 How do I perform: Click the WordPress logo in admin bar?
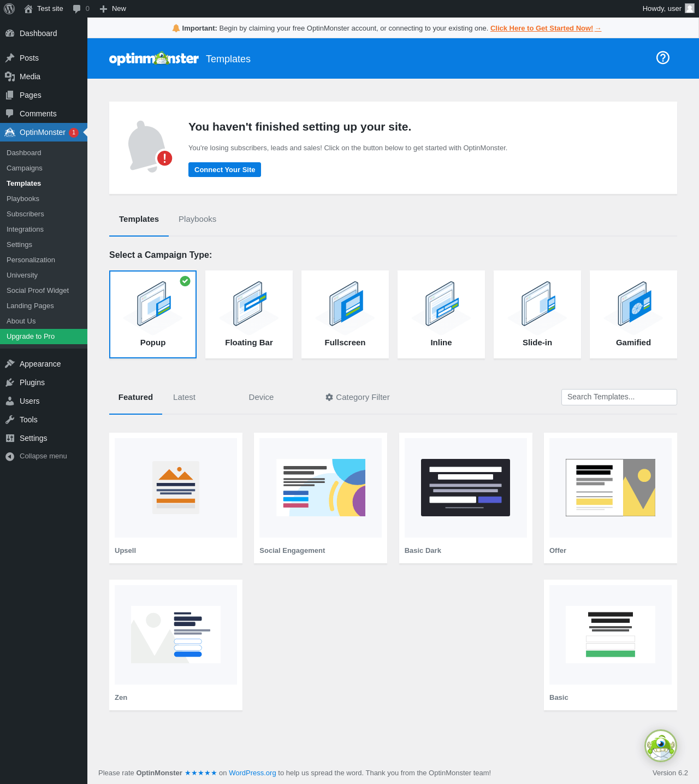tap(9, 9)
